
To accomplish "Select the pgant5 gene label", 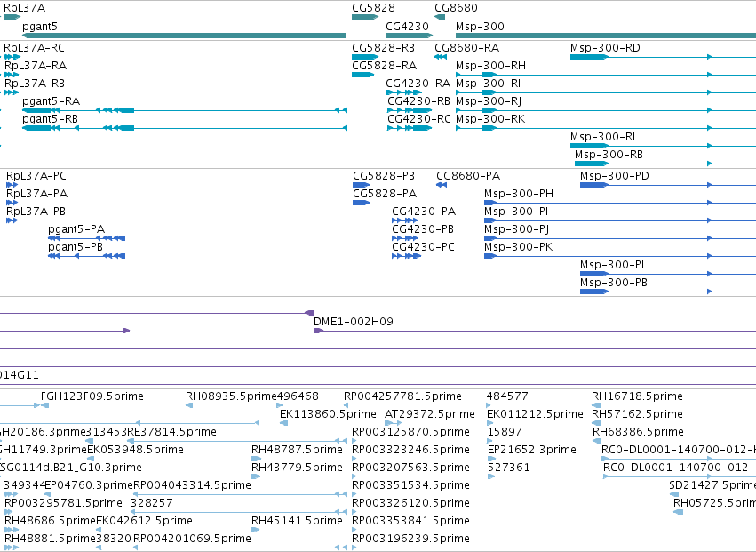I will click(x=40, y=26).
